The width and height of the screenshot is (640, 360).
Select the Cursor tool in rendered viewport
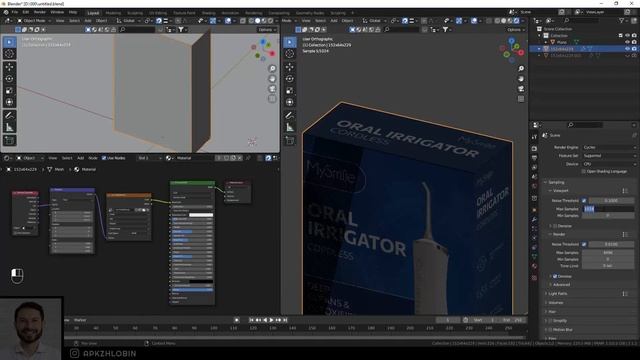290,54
